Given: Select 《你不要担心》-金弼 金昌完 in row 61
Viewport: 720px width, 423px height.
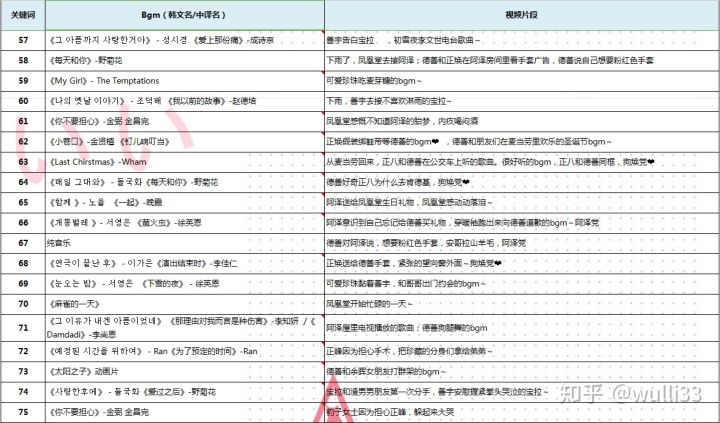Looking at the screenshot, I should pyautogui.click(x=185, y=121).
